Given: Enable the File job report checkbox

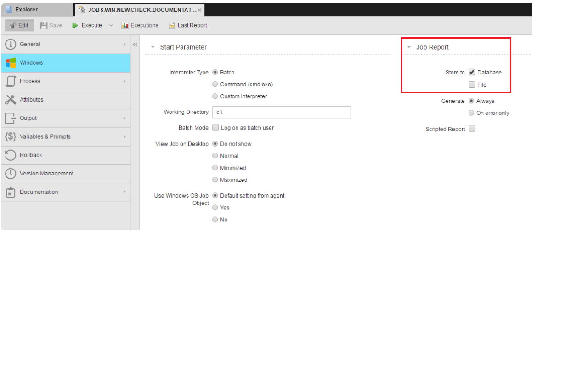Looking at the screenshot, I should (x=472, y=85).
